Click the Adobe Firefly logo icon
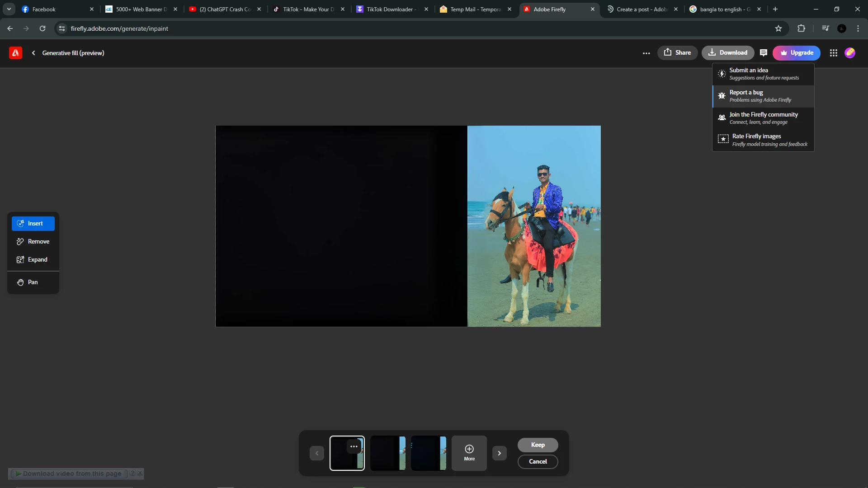This screenshot has width=868, height=488. (15, 53)
